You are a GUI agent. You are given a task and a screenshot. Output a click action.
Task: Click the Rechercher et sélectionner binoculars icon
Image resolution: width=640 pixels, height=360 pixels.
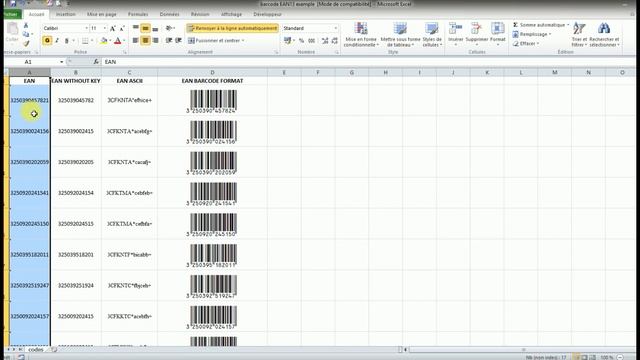(604, 29)
